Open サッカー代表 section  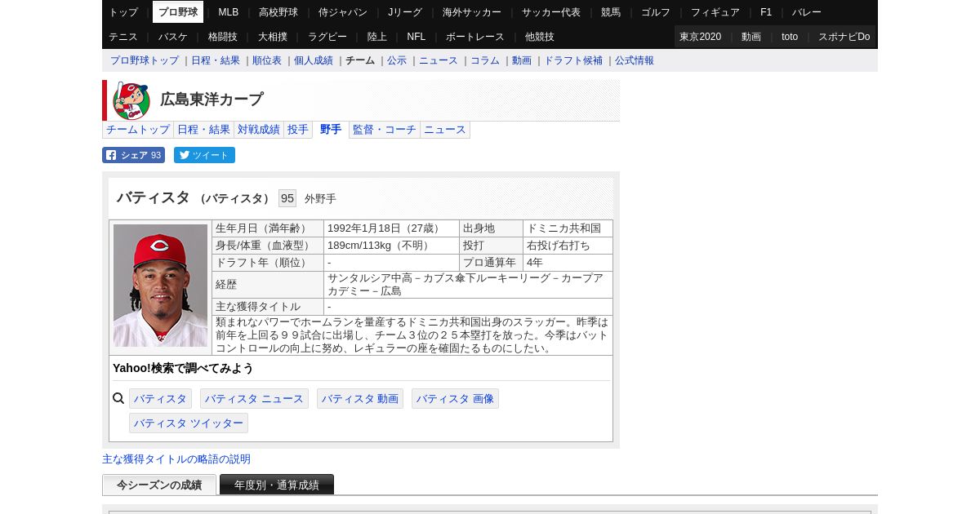coord(551,12)
